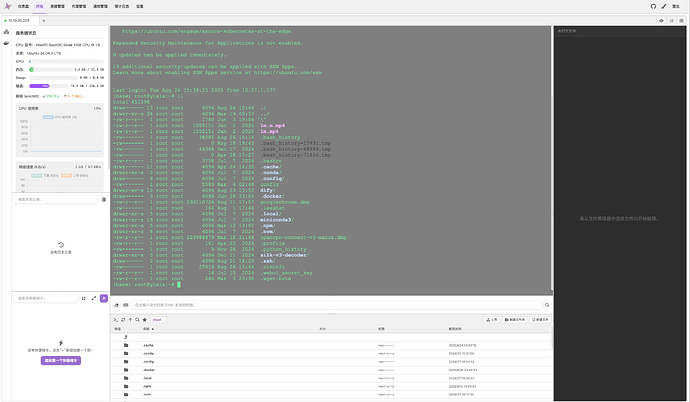The image size is (690, 402).
Task: Open the first top navigation menu item
Action: tap(23, 6)
